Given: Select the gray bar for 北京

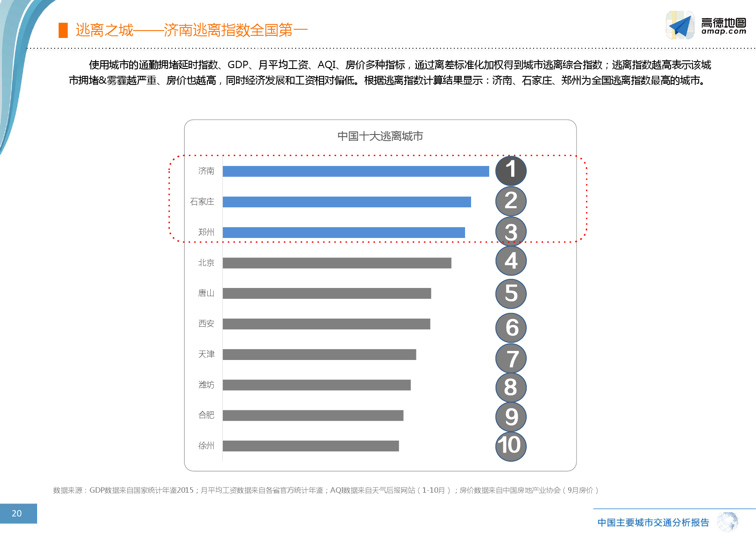Looking at the screenshot, I should [x=337, y=263].
